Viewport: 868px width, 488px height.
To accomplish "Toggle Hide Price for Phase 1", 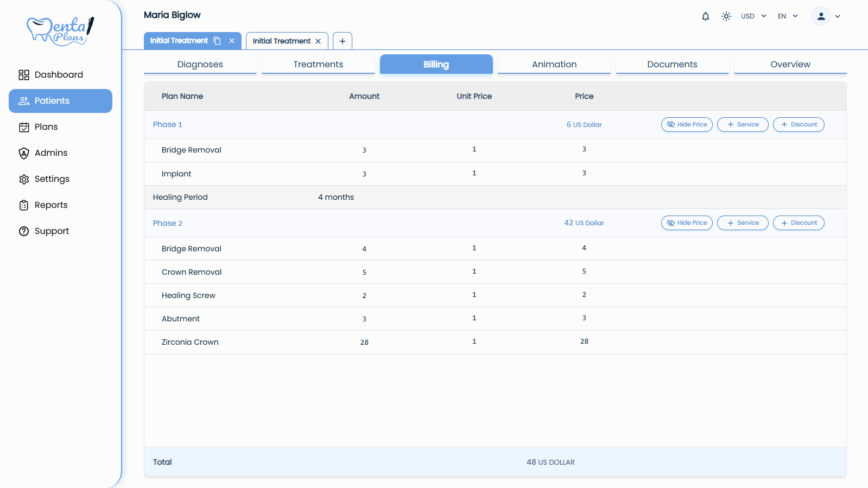I will click(687, 125).
